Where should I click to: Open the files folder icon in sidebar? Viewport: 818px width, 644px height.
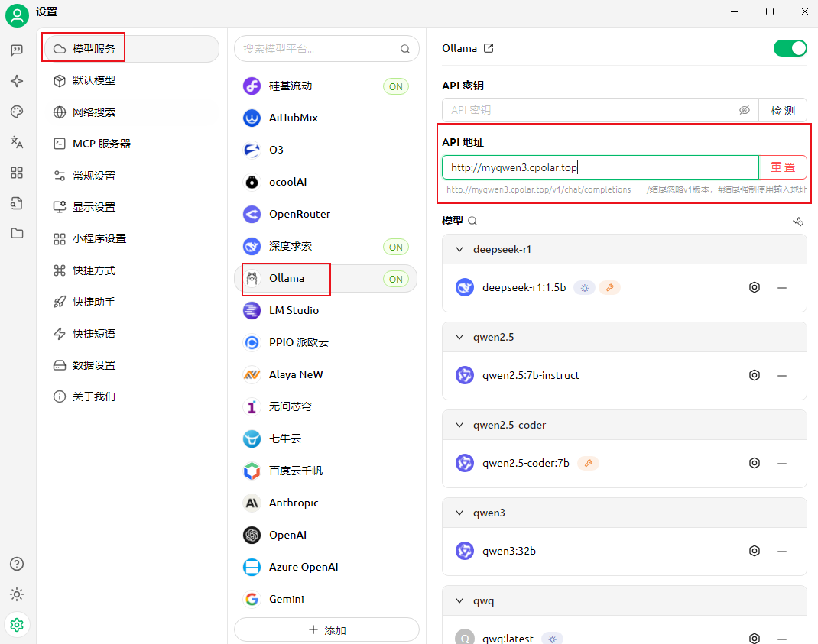17,233
